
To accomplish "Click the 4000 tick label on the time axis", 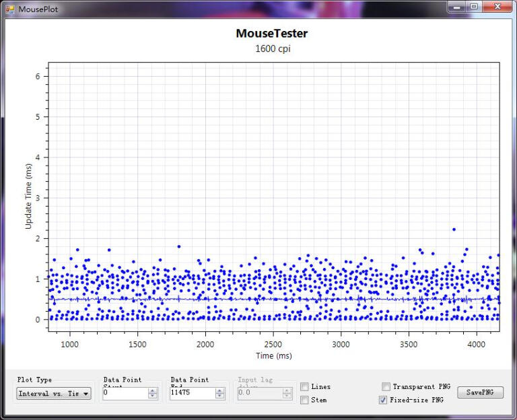I will tap(477, 345).
